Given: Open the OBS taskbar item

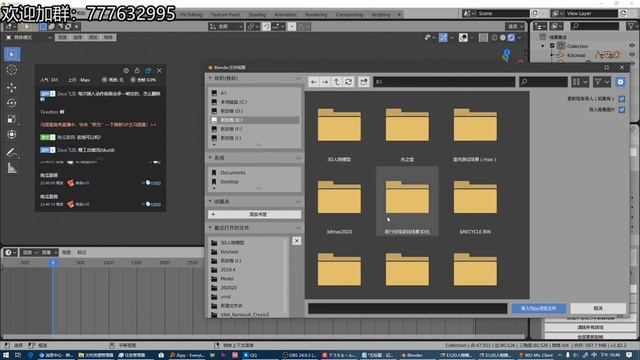Looking at the screenshot, I should (299, 355).
